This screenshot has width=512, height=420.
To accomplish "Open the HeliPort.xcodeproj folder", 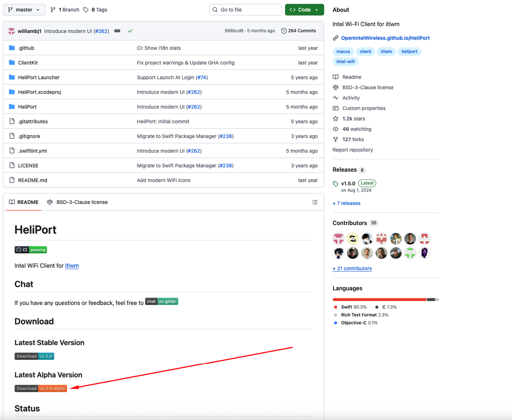I will [x=39, y=92].
